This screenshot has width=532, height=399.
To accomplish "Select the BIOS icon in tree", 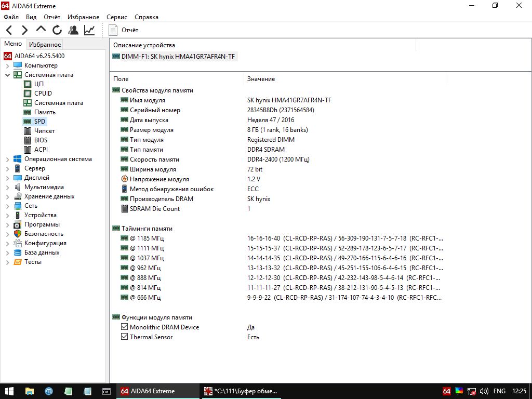I will [28, 140].
